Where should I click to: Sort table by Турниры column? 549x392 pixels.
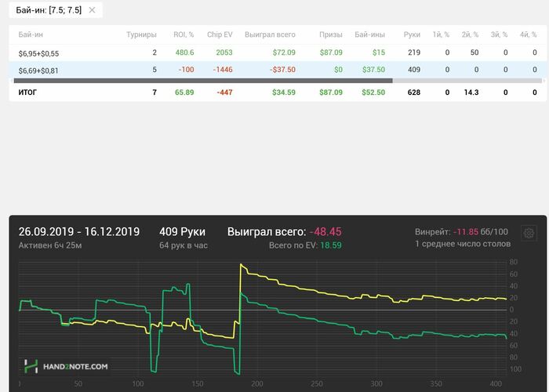(141, 34)
